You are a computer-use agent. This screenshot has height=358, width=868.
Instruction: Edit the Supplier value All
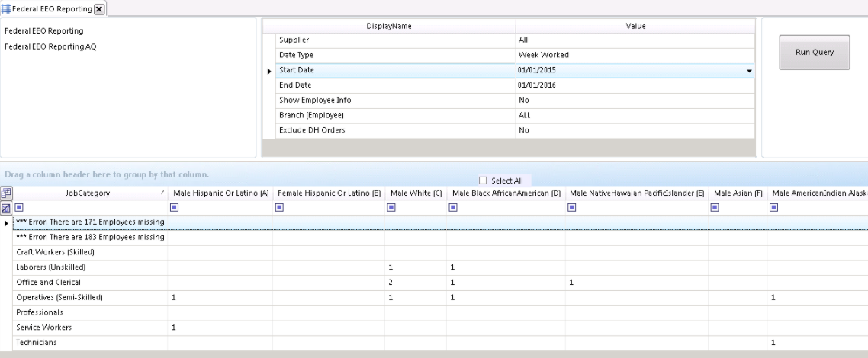tap(635, 40)
